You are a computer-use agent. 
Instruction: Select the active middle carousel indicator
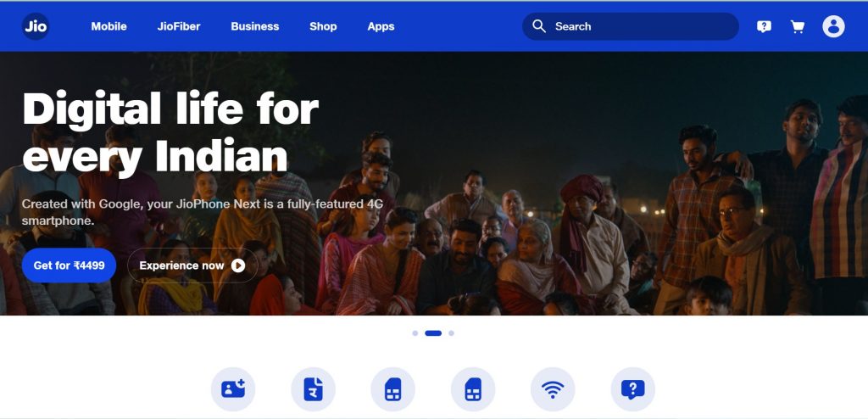point(433,333)
